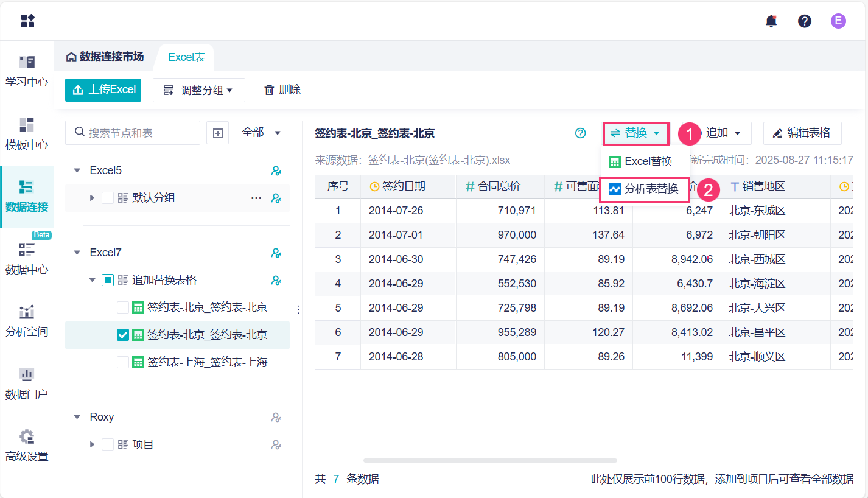Switch to the 数据连接市场 tab
This screenshot has width=868, height=498.
pyautogui.click(x=105, y=57)
